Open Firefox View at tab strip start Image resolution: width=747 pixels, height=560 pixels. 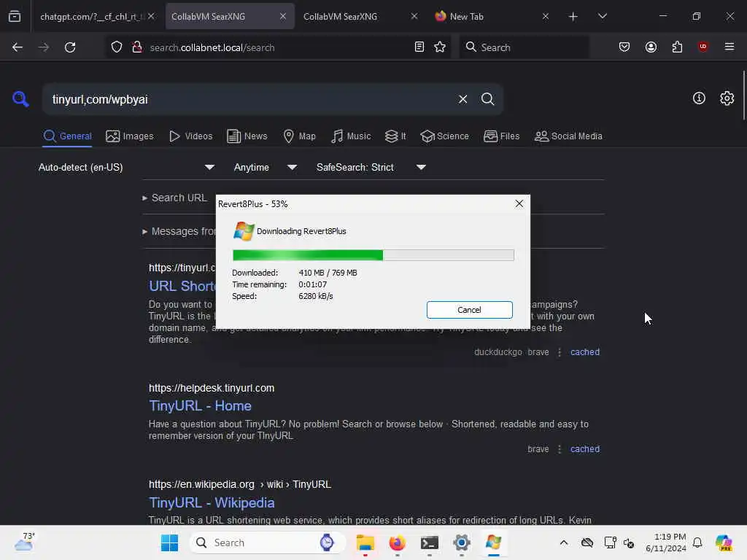pos(15,17)
